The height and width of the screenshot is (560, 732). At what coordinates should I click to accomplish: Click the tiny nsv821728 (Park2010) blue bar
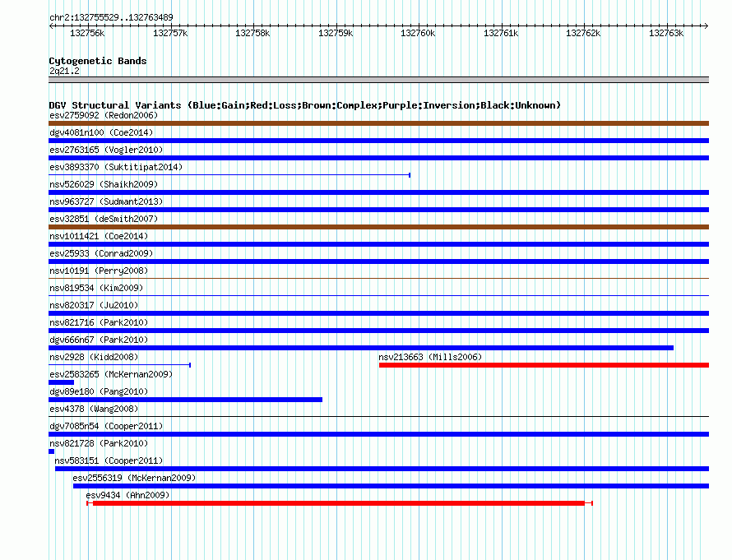[51, 451]
